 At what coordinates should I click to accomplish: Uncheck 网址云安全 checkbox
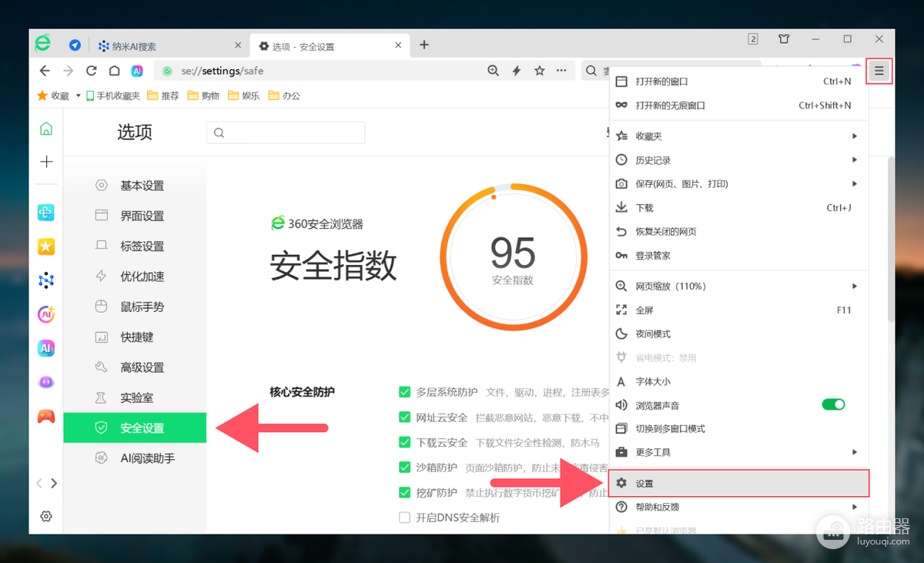pos(404,417)
